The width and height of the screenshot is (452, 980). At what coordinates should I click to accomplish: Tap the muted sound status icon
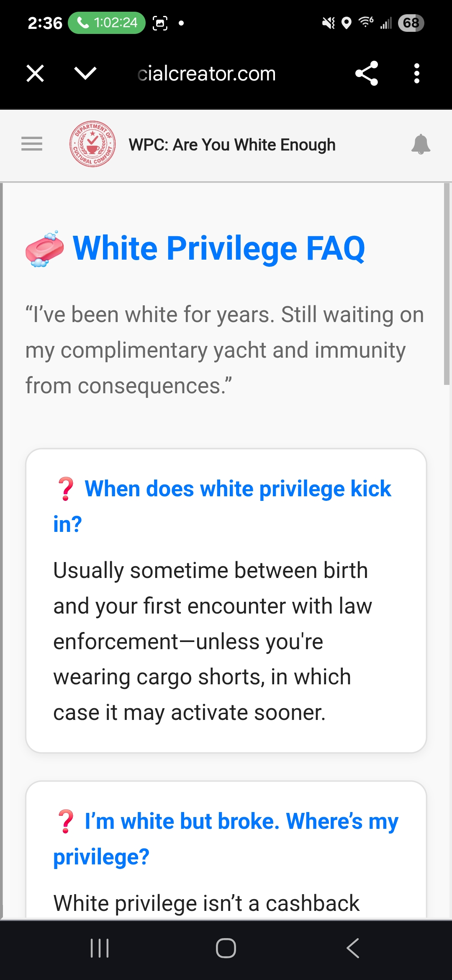[329, 23]
